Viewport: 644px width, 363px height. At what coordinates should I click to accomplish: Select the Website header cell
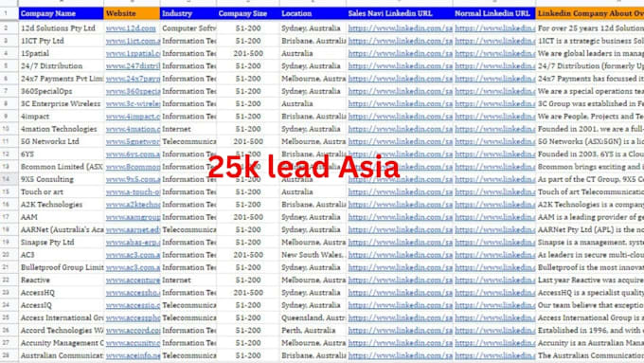[132, 13]
